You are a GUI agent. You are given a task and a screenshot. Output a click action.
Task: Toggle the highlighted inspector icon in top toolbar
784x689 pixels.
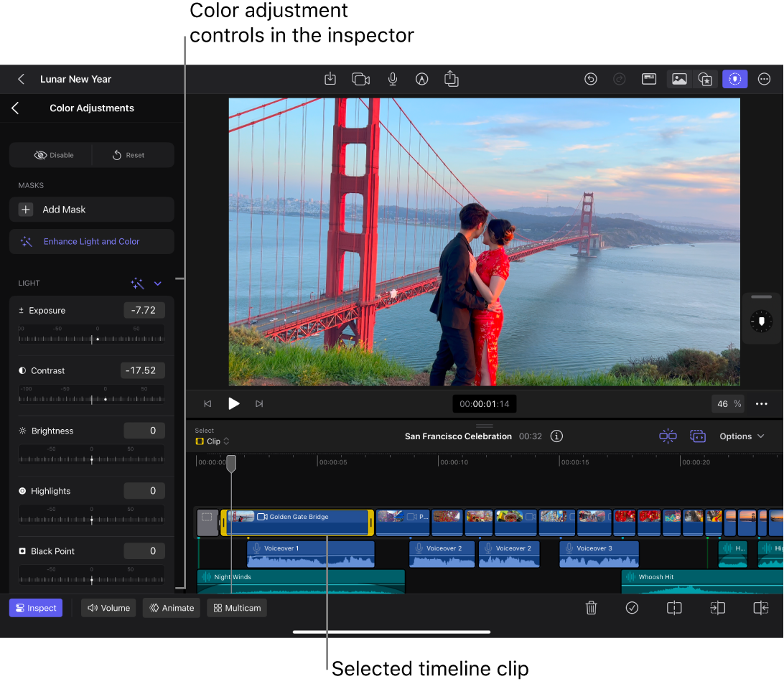coord(734,79)
